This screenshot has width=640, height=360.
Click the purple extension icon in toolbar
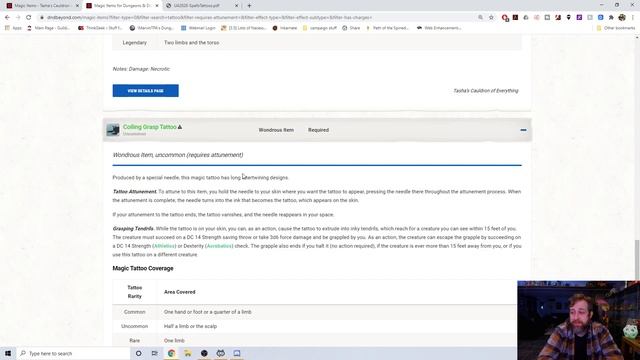coord(579,18)
